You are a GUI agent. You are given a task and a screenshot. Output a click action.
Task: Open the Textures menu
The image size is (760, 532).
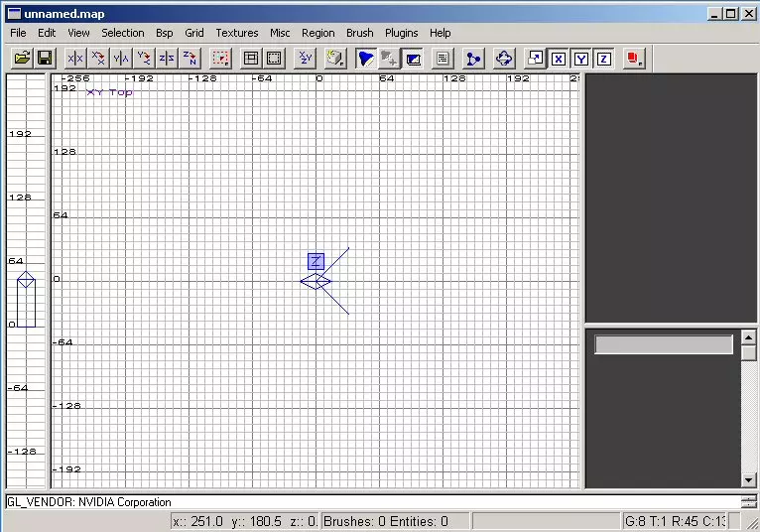coord(236,33)
